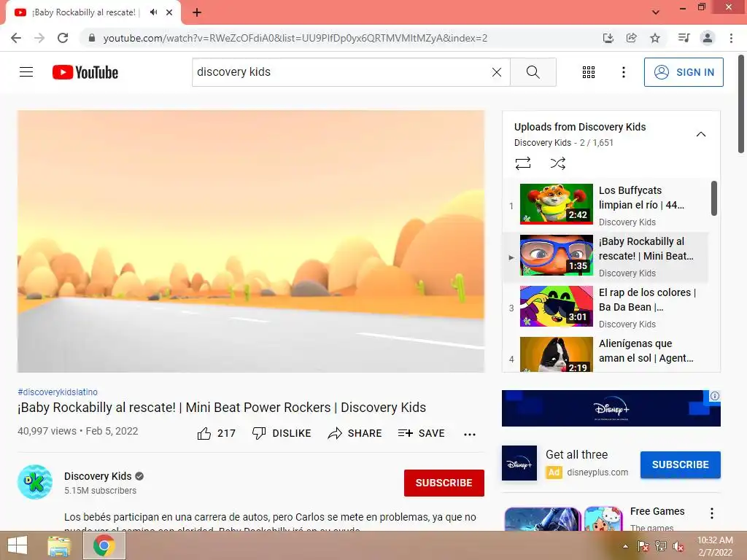Dislike the video

click(x=282, y=433)
